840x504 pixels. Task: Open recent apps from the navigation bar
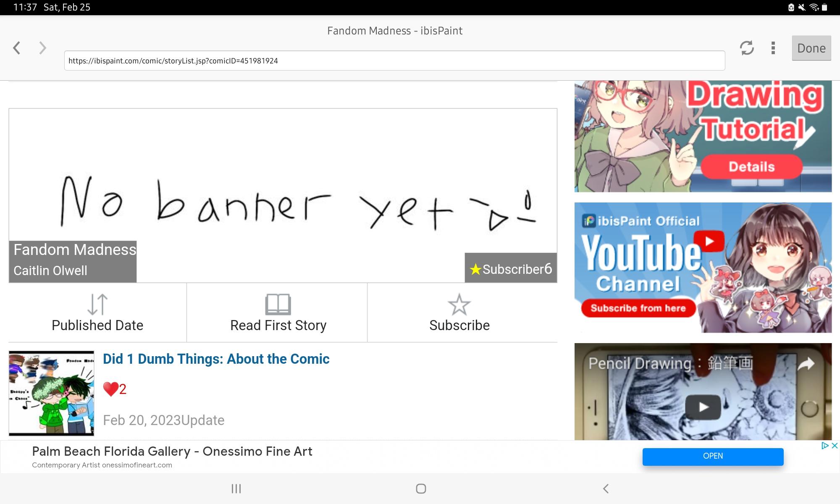236,488
